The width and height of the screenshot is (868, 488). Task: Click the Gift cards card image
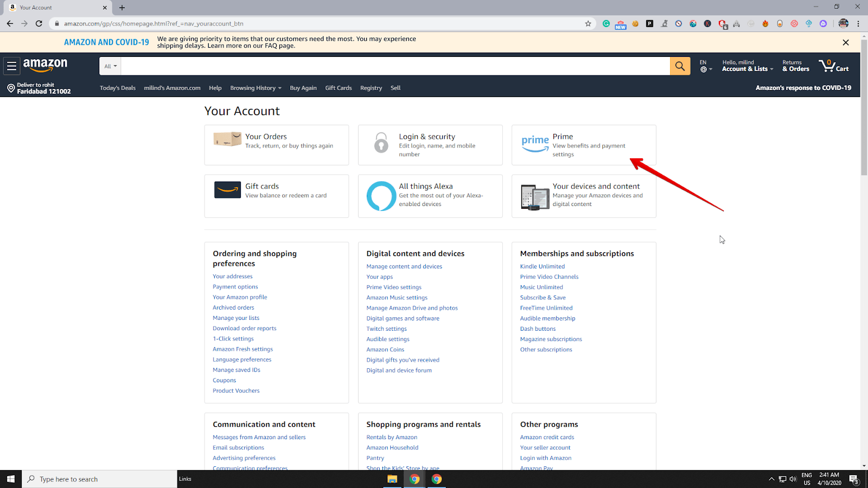coord(227,190)
